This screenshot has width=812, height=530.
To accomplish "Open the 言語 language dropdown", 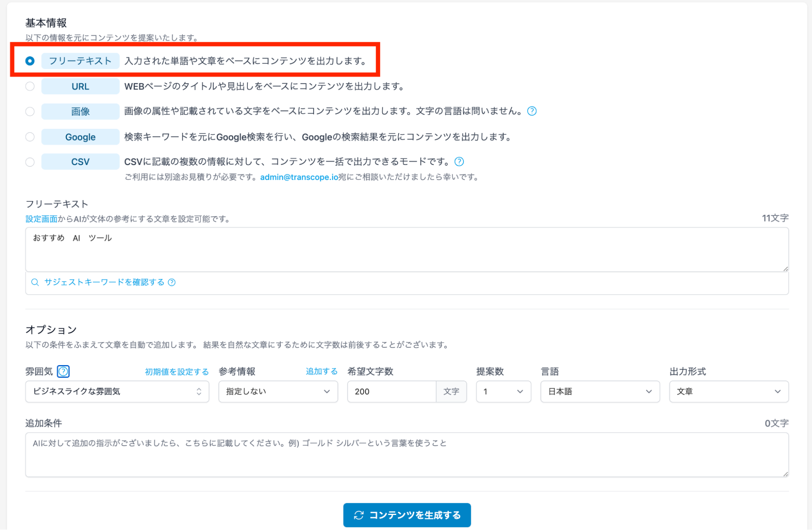I will (600, 392).
